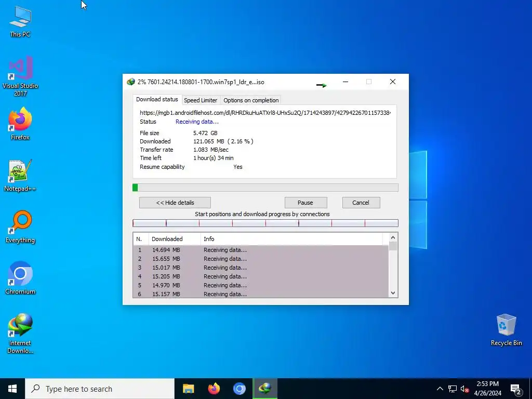The width and height of the screenshot is (532, 399).
Task: Select connection row 5 with 14.970 MB
Action: (x=261, y=285)
